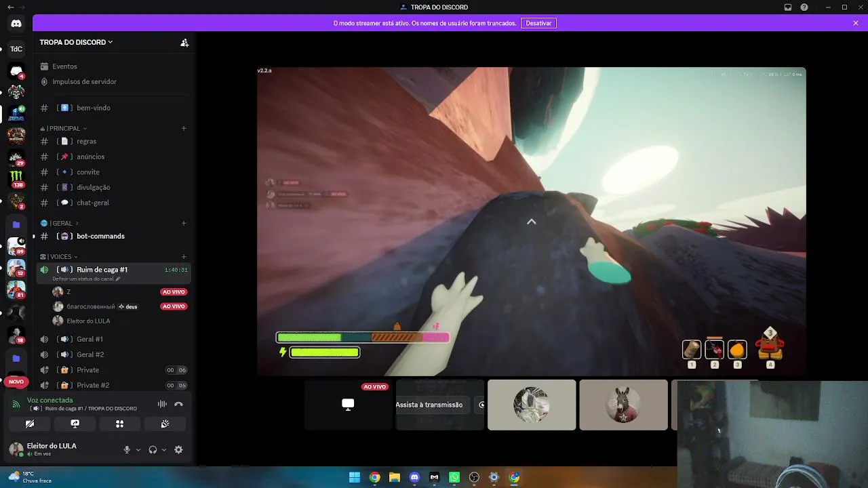Join the Private #2 voice channel
This screenshot has width=868, height=488.
click(114, 385)
